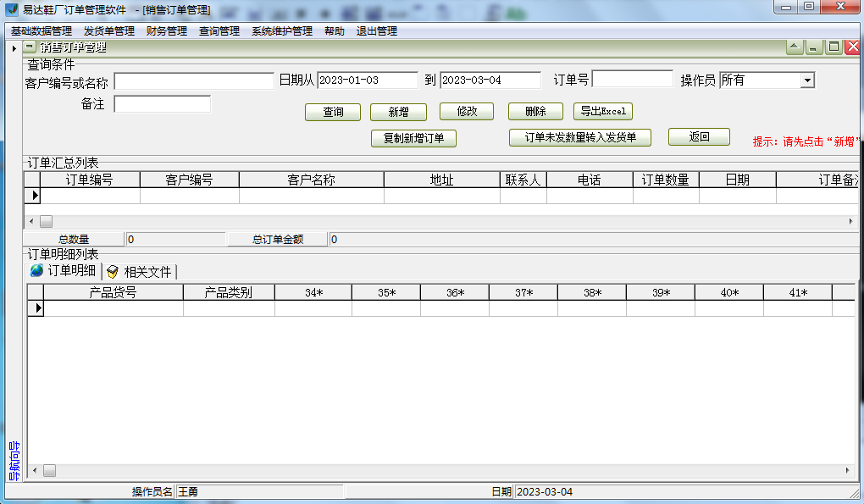Screen dimensions: 864x504
Task: Switch to the 订单明细 tab
Action: [x=64, y=271]
